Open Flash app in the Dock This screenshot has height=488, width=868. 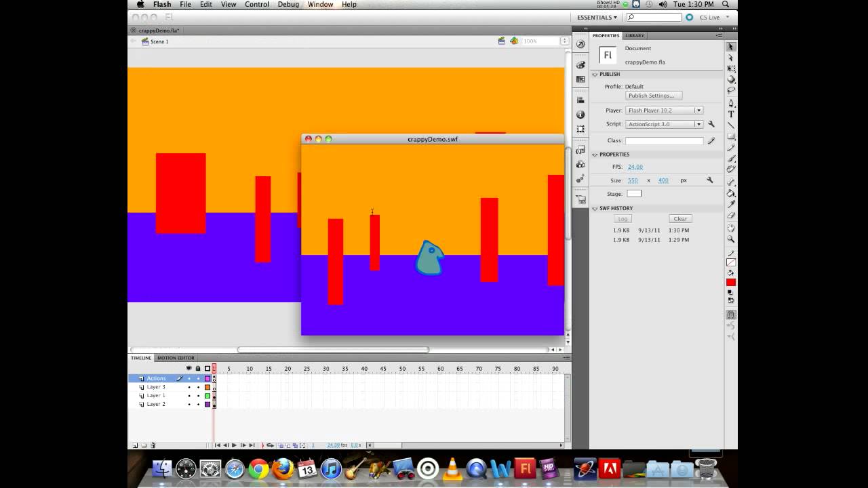coord(525,468)
